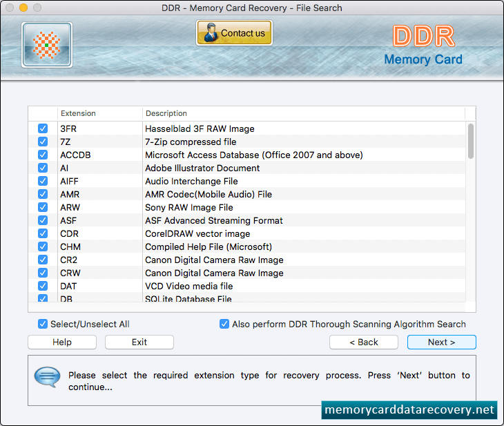
Task: Select 'Compiled Help File (Microsoft)' description
Action: coord(209,246)
